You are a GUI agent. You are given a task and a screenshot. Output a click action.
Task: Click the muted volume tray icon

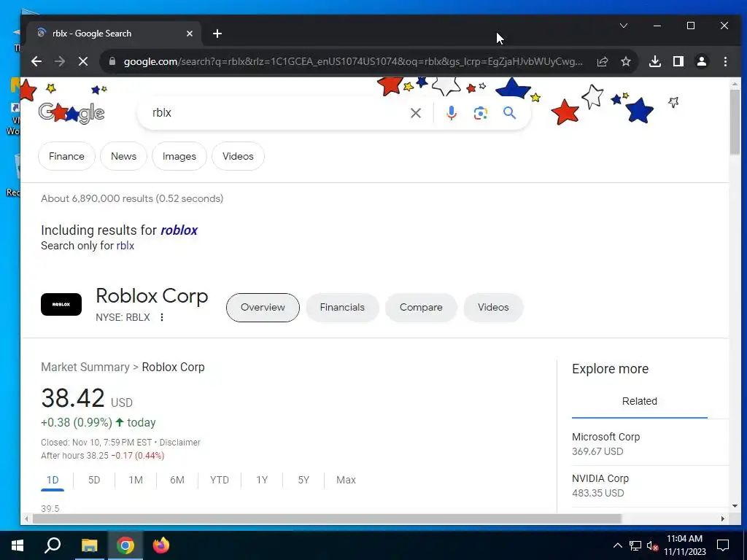click(653, 545)
